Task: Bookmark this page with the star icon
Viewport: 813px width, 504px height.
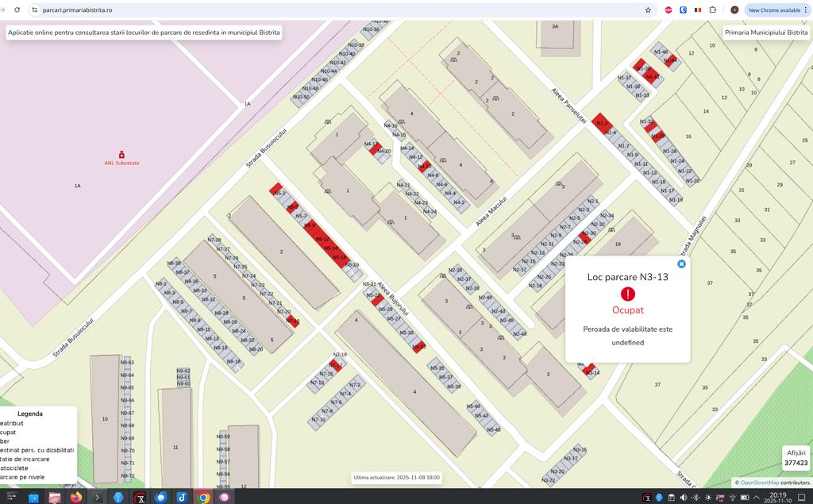Action: (648, 10)
